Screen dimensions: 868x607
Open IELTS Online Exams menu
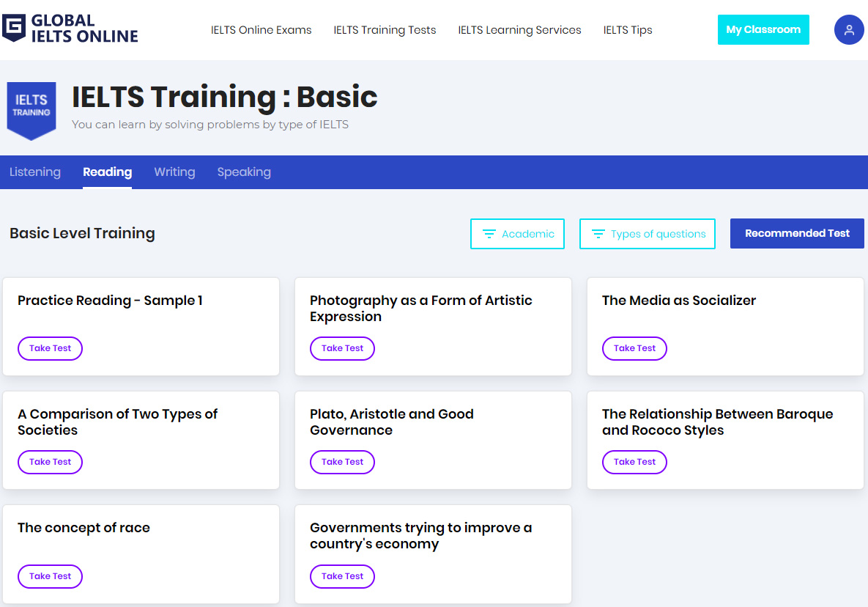261,30
